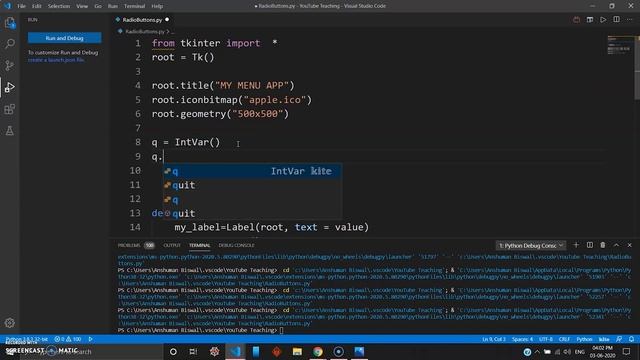This screenshot has height=360, width=640.
Task: Kill terminal with trash icon
Action: (603, 245)
